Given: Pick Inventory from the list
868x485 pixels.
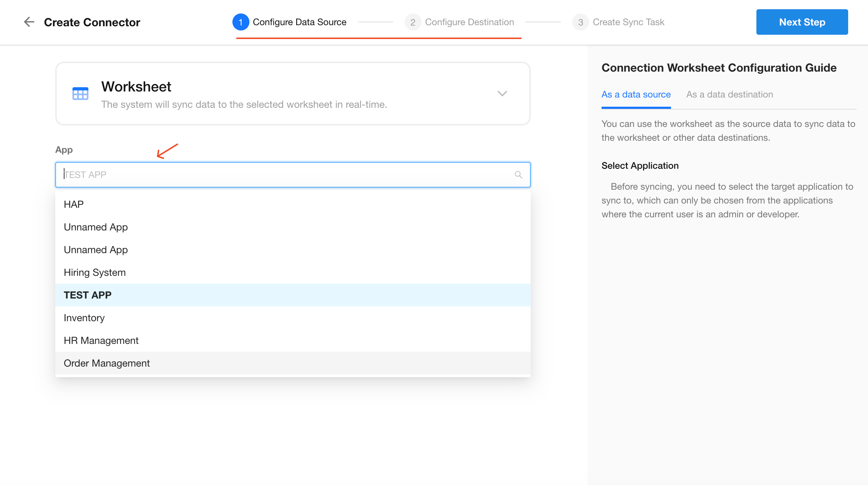Looking at the screenshot, I should click(x=84, y=318).
